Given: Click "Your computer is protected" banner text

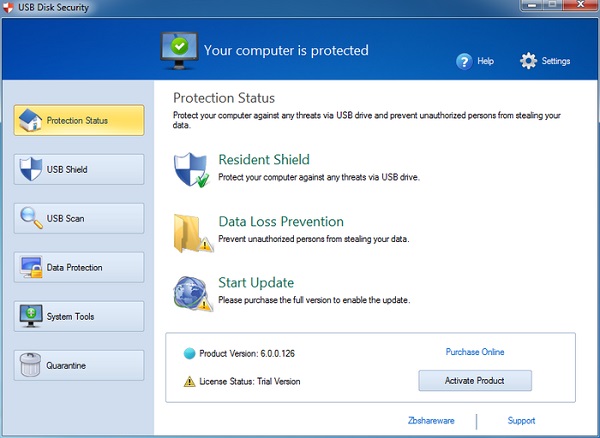Looking at the screenshot, I should (x=286, y=50).
